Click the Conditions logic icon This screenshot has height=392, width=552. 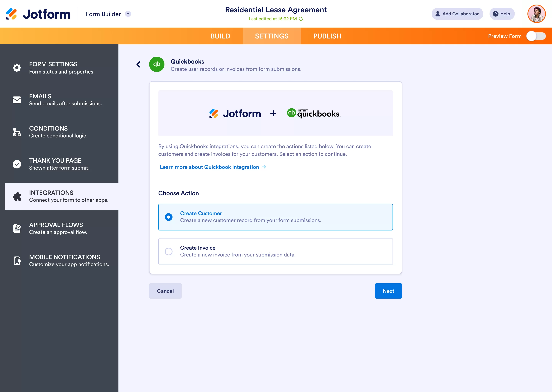tap(17, 132)
